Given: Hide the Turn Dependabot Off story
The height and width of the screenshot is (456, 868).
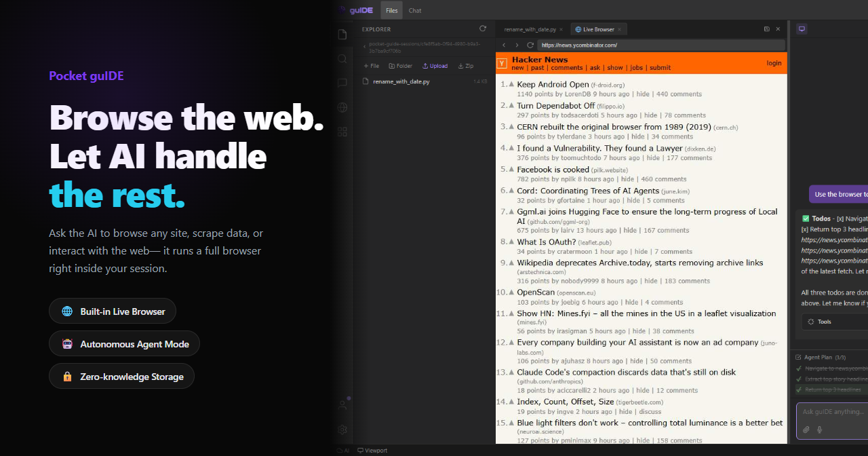Looking at the screenshot, I should pos(651,115).
